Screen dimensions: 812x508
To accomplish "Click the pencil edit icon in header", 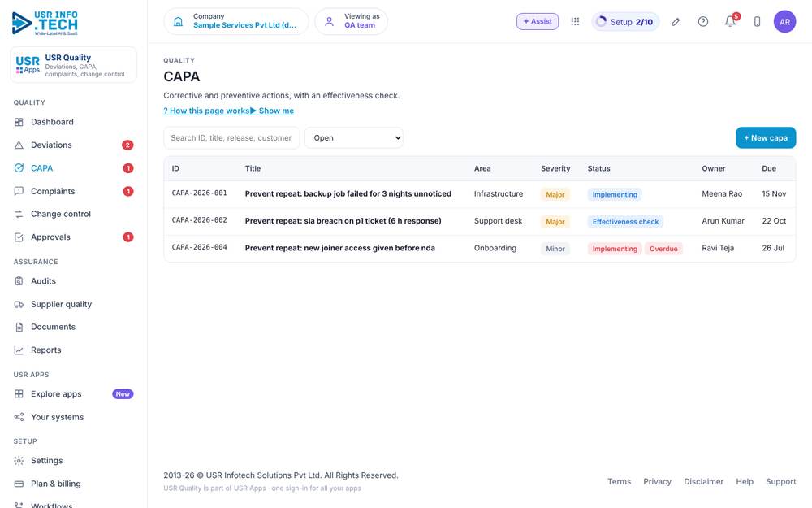I will pos(676,22).
